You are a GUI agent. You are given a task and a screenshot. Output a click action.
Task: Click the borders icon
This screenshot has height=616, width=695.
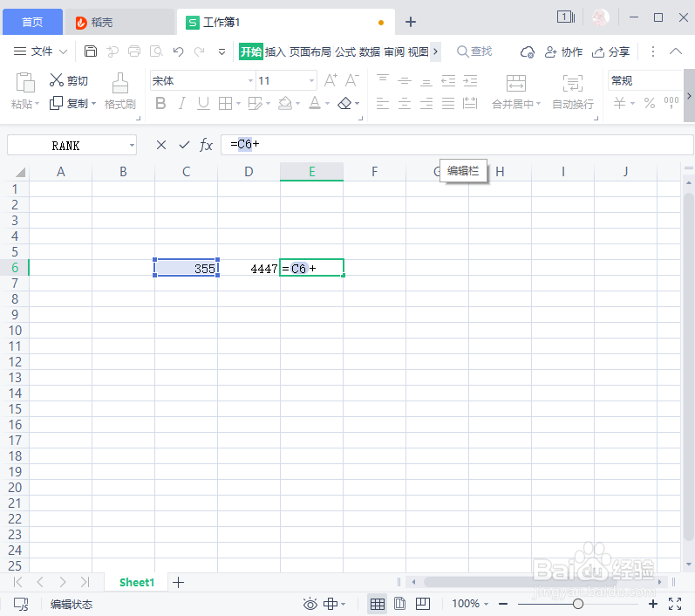pyautogui.click(x=226, y=104)
